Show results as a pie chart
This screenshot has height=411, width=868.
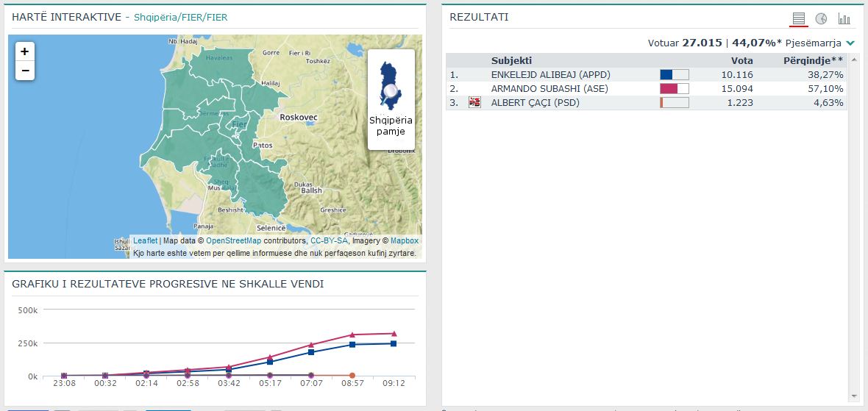pyautogui.click(x=821, y=18)
